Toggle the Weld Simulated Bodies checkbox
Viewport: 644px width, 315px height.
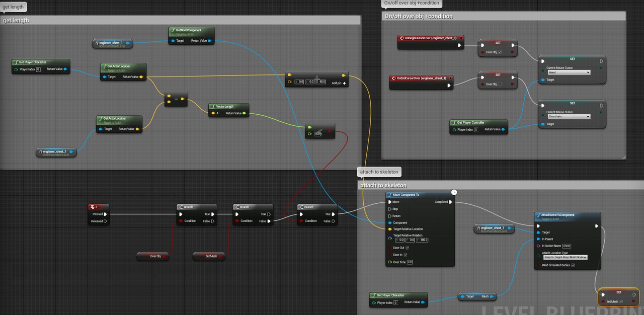573,265
